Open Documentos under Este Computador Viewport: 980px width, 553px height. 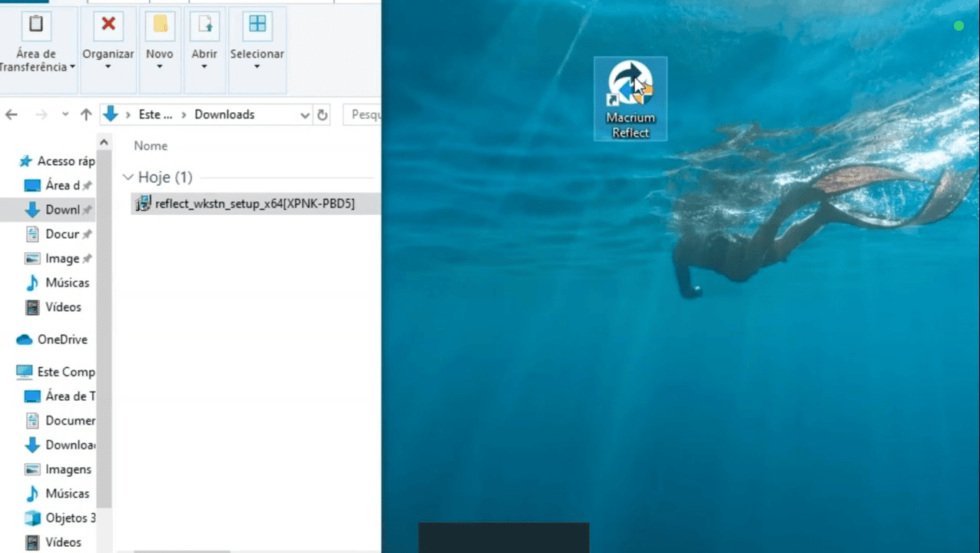click(60, 421)
